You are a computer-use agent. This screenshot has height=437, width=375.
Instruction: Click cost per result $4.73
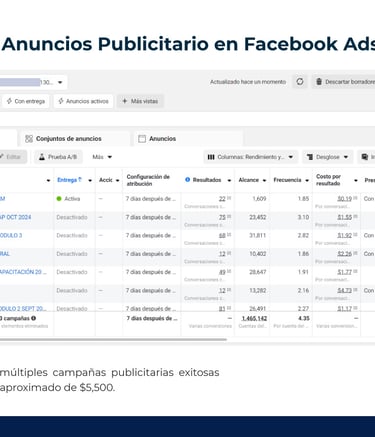(x=344, y=291)
